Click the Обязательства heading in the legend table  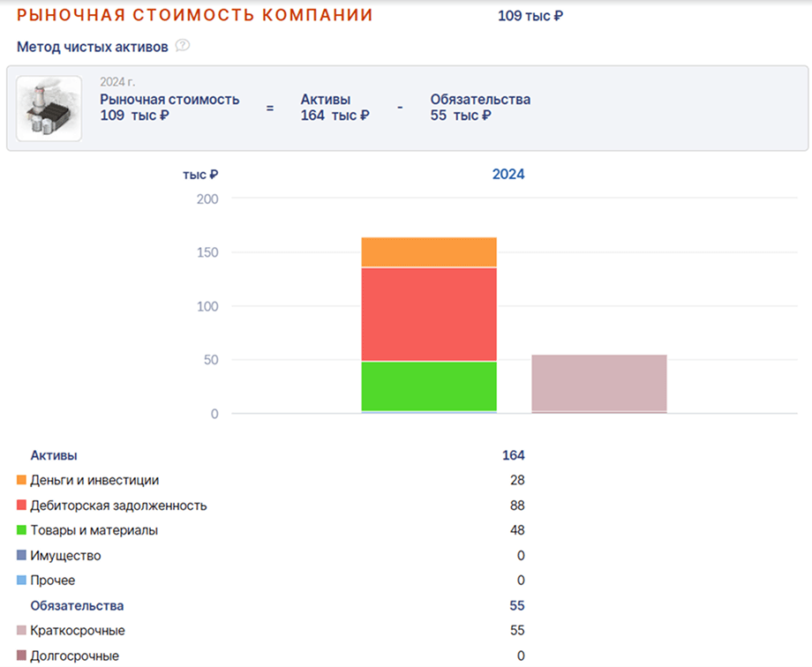click(77, 605)
